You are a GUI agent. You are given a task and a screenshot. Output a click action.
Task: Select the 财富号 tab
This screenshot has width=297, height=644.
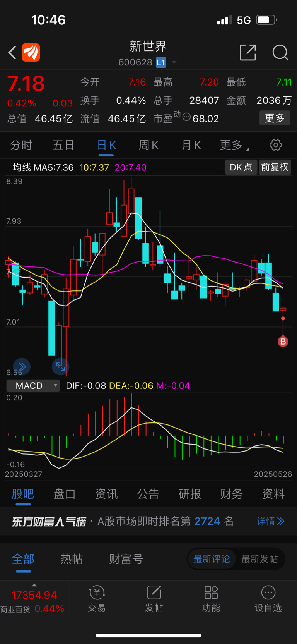[x=126, y=559]
